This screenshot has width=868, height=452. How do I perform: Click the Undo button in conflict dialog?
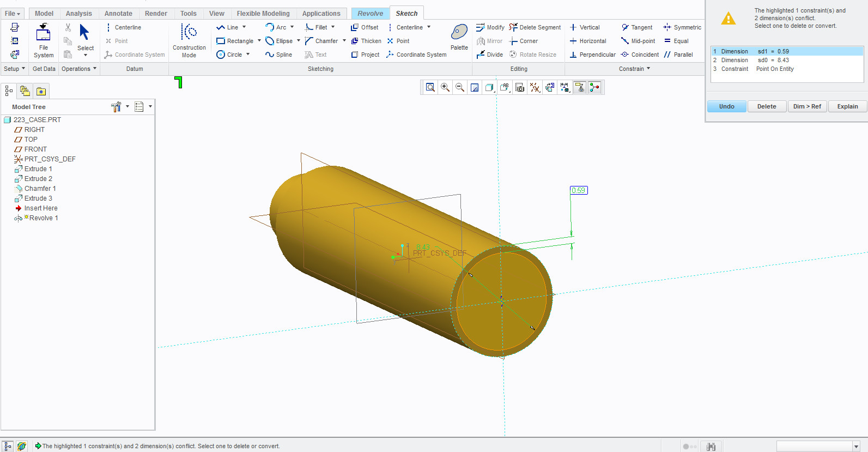pos(727,106)
